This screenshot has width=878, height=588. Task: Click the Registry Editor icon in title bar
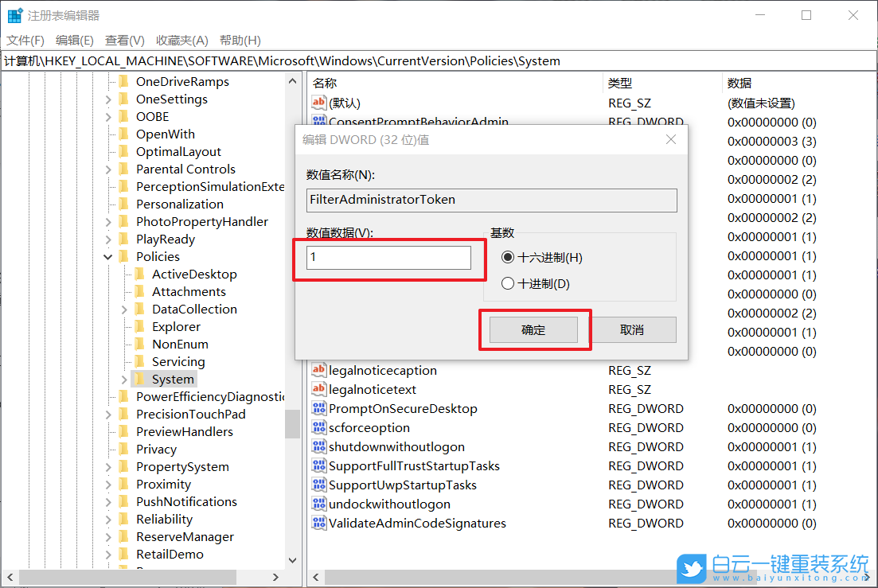(14, 14)
